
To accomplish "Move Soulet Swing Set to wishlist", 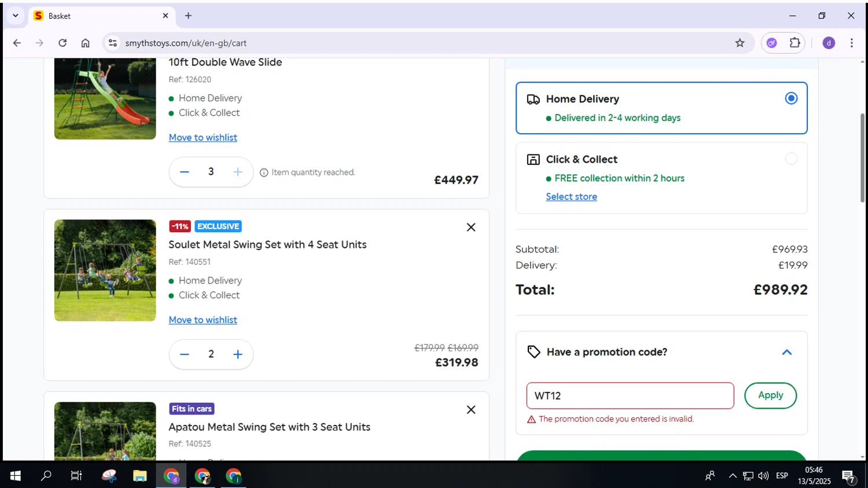I will pos(203,320).
